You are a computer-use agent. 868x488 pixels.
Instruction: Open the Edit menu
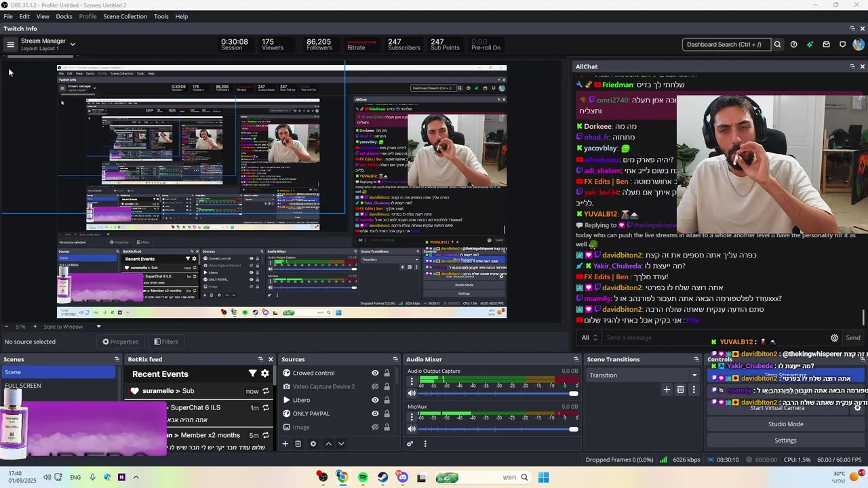[x=24, y=16]
